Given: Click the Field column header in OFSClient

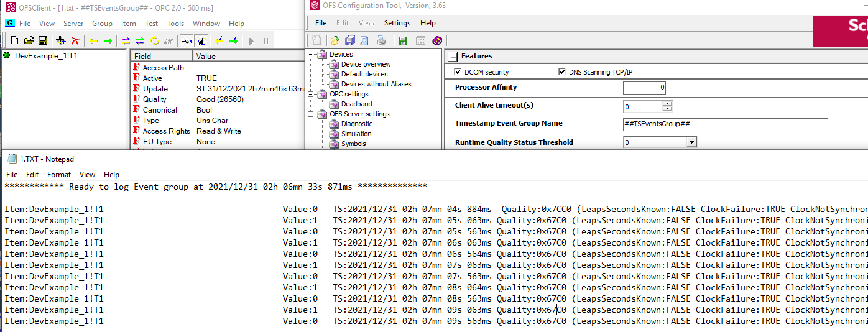Looking at the screenshot, I should tap(162, 56).
